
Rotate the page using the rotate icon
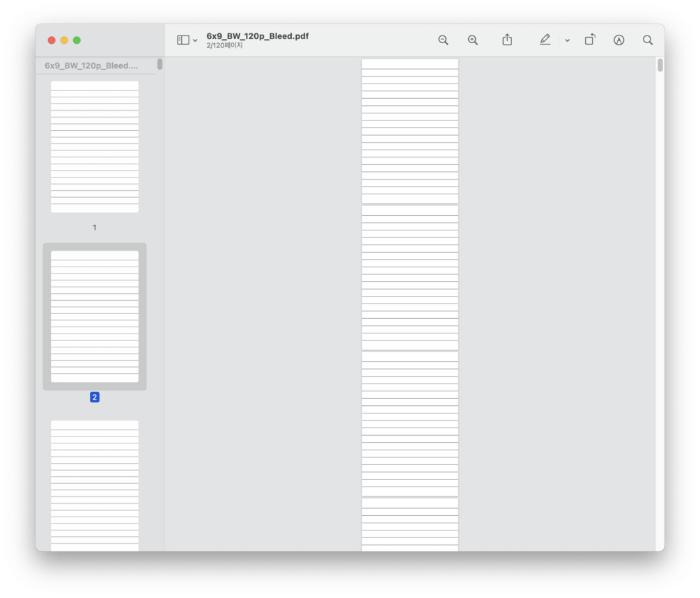click(590, 40)
